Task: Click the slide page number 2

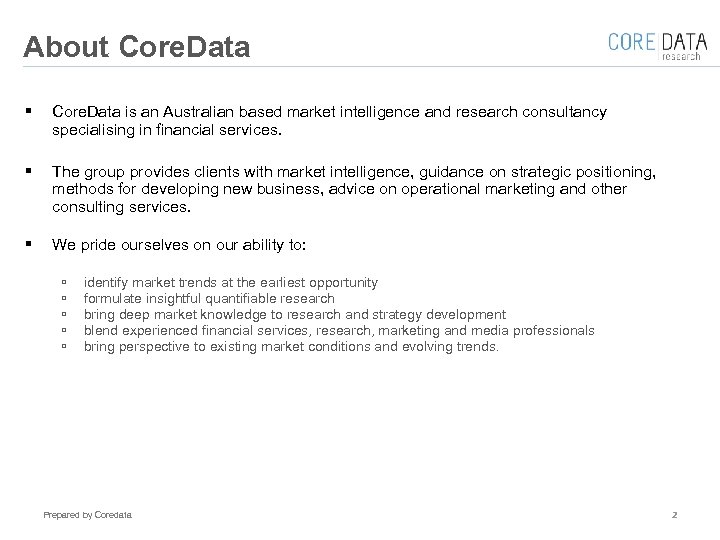Action: (x=674, y=515)
